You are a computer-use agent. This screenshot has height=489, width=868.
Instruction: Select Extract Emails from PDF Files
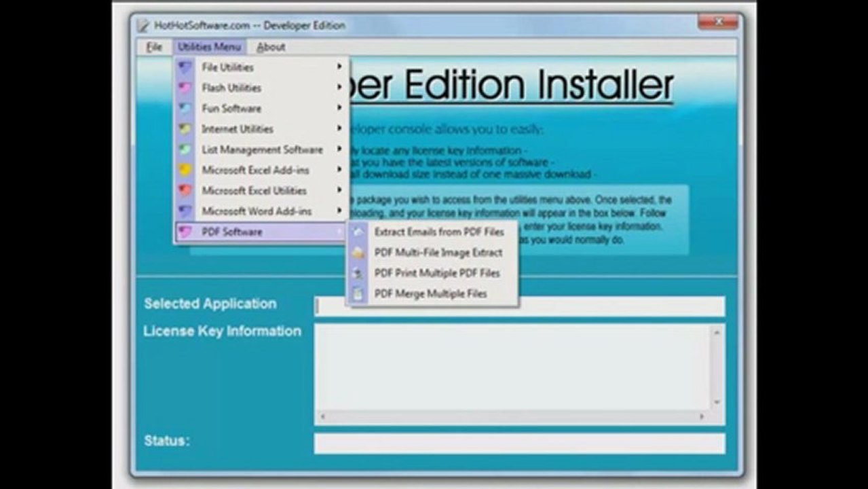[x=432, y=232]
